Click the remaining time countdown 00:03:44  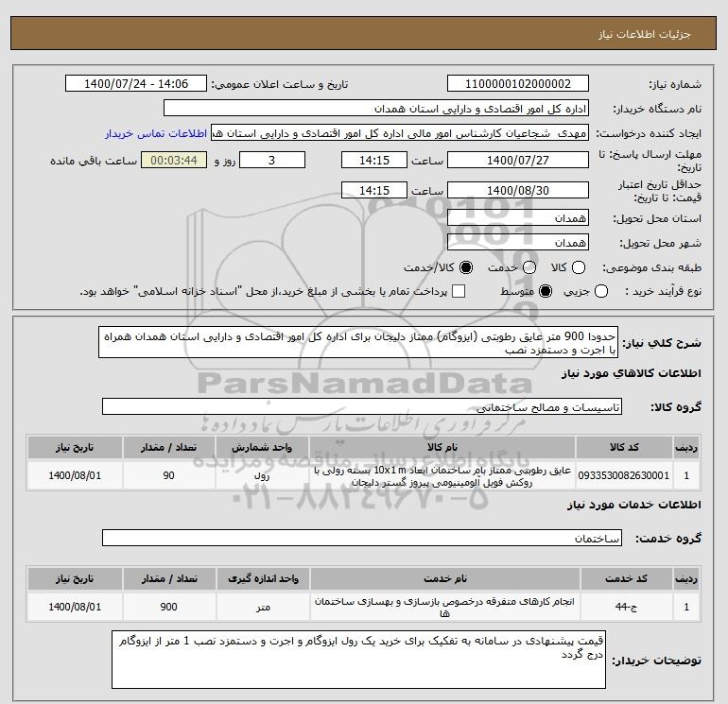pyautogui.click(x=174, y=160)
